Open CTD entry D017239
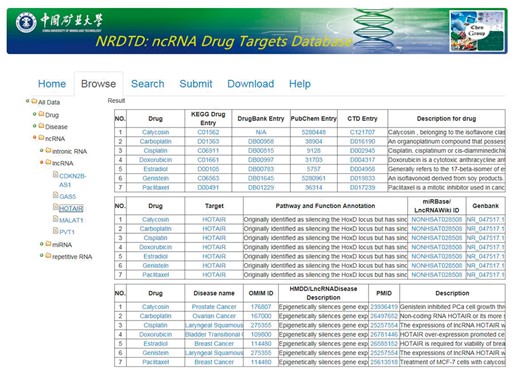The image size is (520, 377). coord(362,188)
